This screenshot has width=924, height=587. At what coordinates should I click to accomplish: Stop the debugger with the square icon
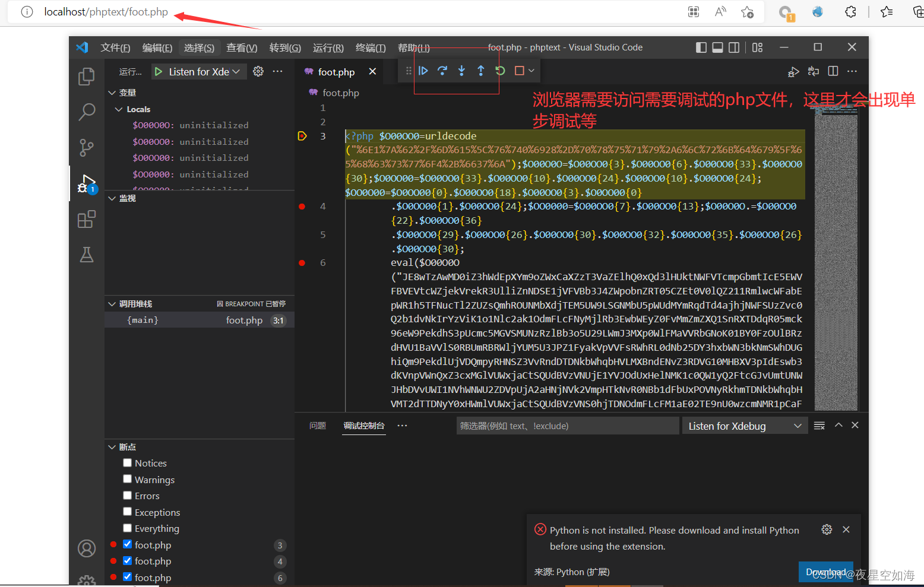519,71
